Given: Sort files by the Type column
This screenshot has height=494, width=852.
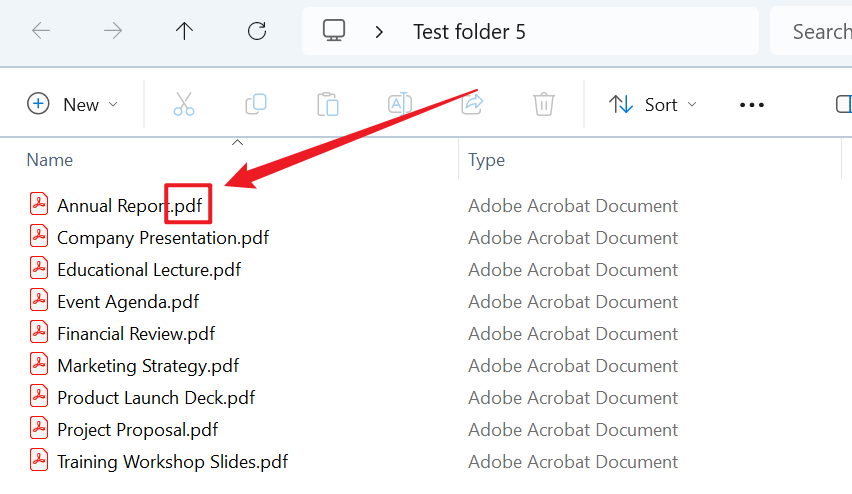Looking at the screenshot, I should click(487, 160).
